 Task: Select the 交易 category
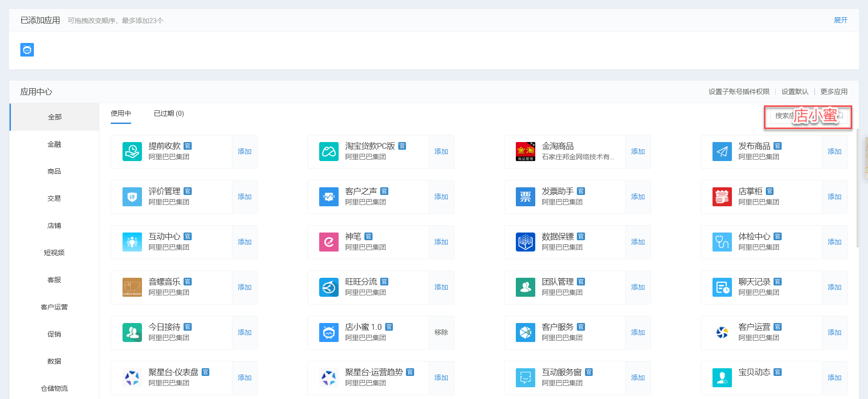(54, 199)
